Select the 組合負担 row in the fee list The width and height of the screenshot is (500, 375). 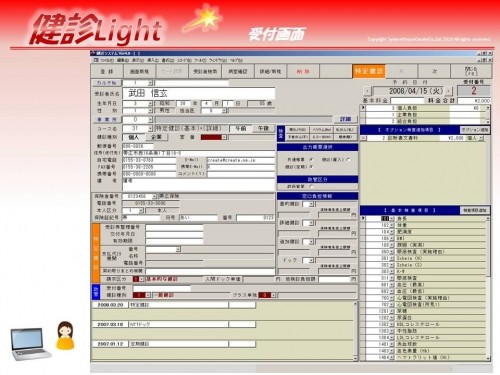click(x=423, y=121)
